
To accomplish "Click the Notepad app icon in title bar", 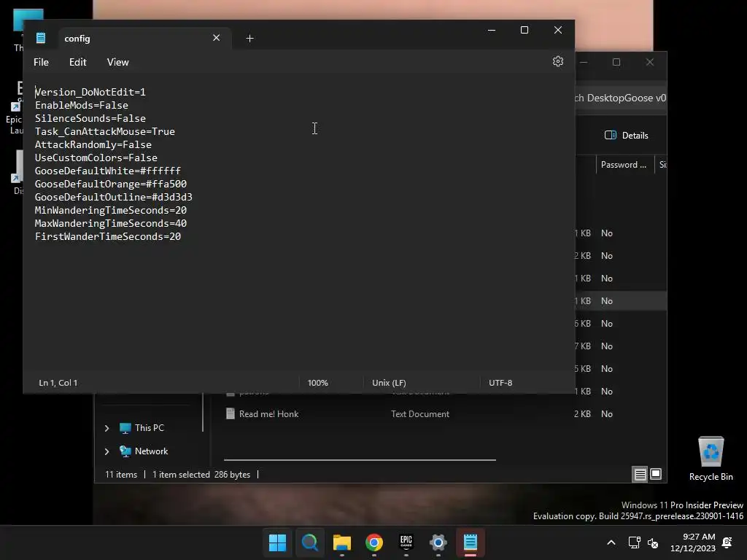I will coord(41,38).
